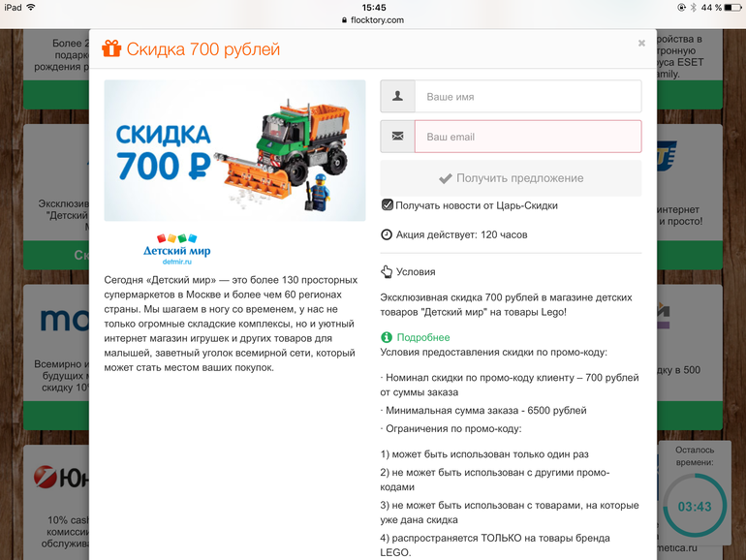Click the pointing hand icon by 'Условия'
Viewport: 746px width, 560px height.
click(387, 271)
